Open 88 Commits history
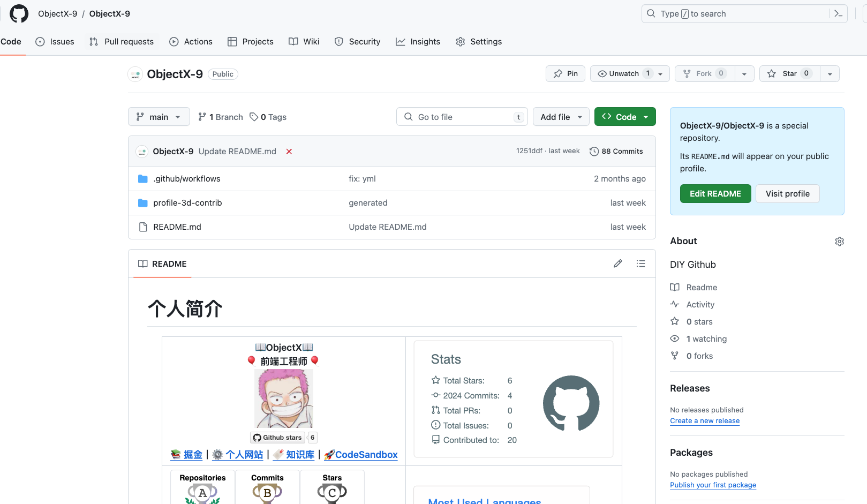867x504 pixels. [616, 152]
